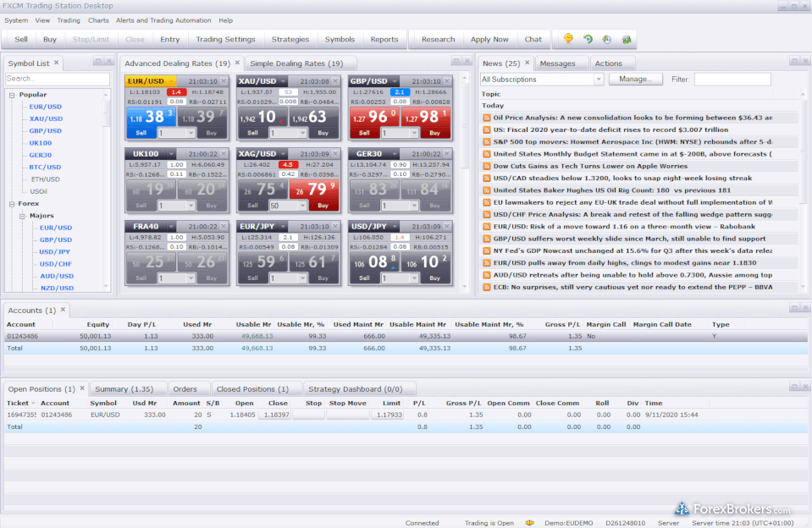Select USD/CHF under Majors
Image resolution: width=812 pixels, height=528 pixels.
[x=56, y=264]
